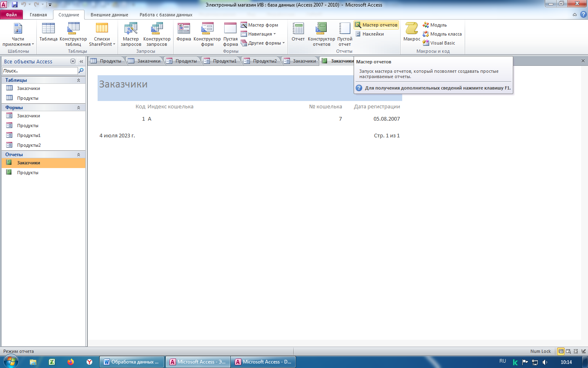Collapse the Таблицы group
This screenshot has height=368, width=588.
78,80
